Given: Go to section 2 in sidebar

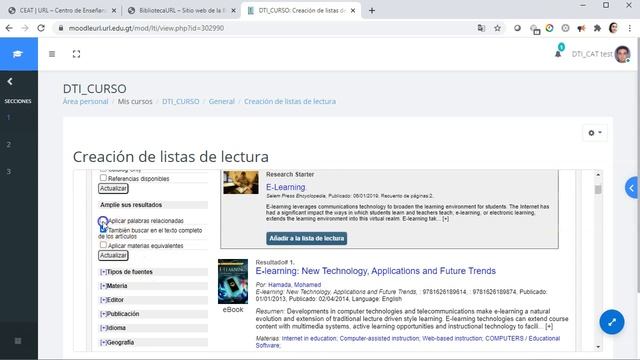Looking at the screenshot, I should [x=9, y=144].
